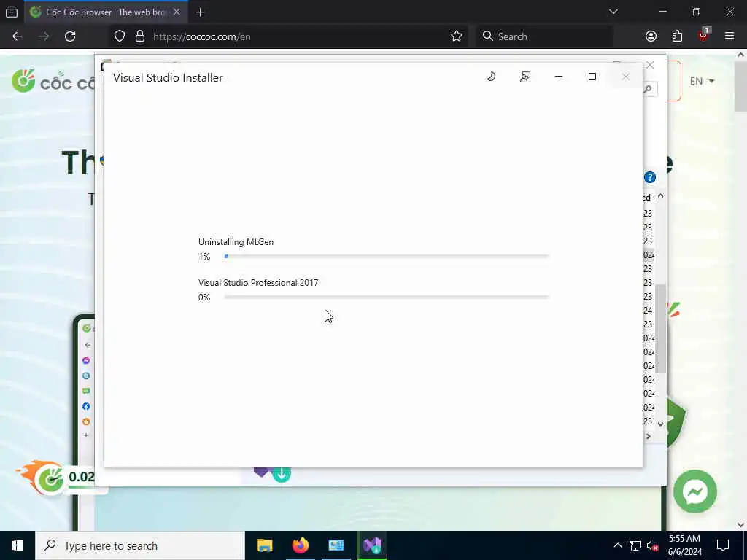Minimize the Visual Studio Installer window
The image size is (747, 560).
(559, 77)
